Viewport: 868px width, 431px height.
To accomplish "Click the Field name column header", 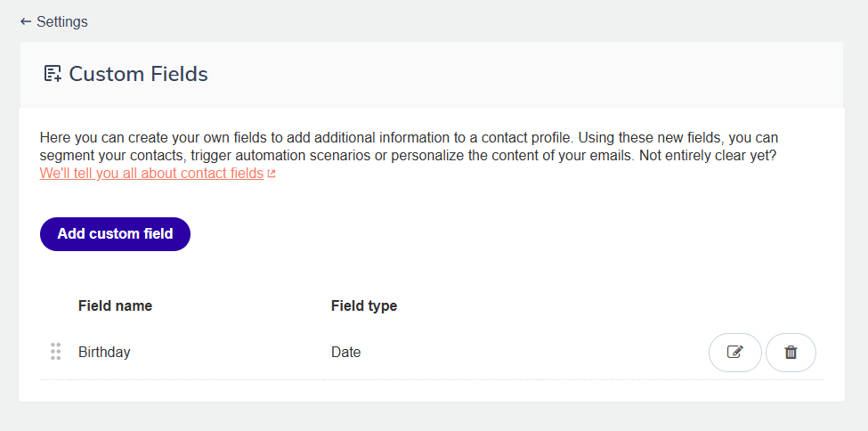I will (115, 305).
